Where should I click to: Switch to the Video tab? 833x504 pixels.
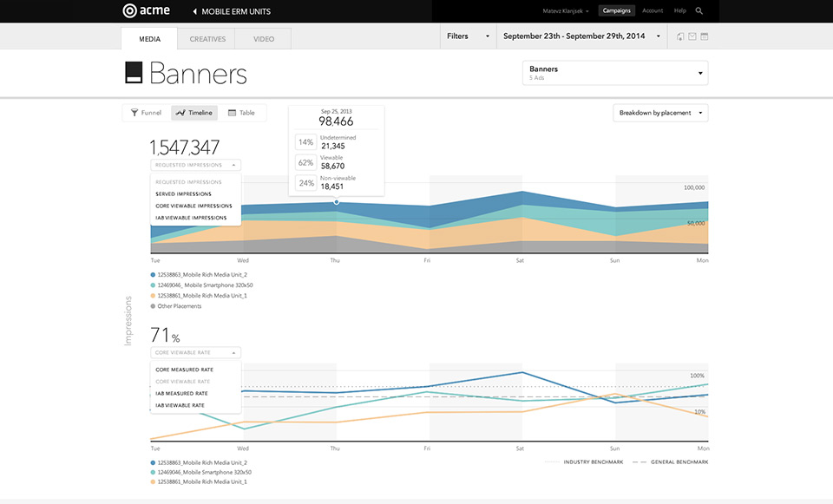(x=264, y=39)
